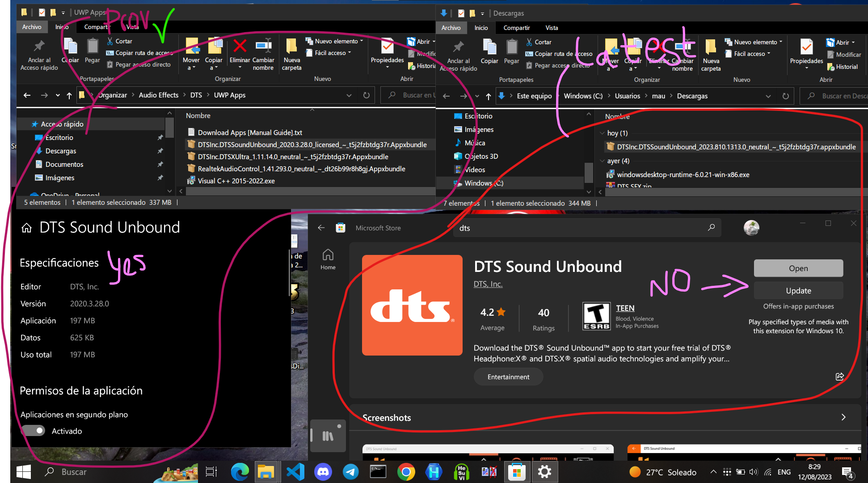Open Google Chrome from the taskbar
The image size is (868, 483).
point(406,472)
